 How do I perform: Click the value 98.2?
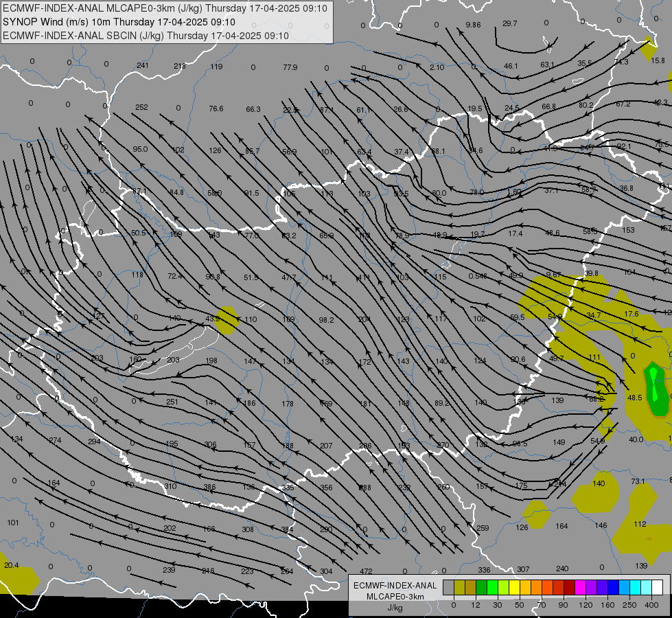coord(326,320)
